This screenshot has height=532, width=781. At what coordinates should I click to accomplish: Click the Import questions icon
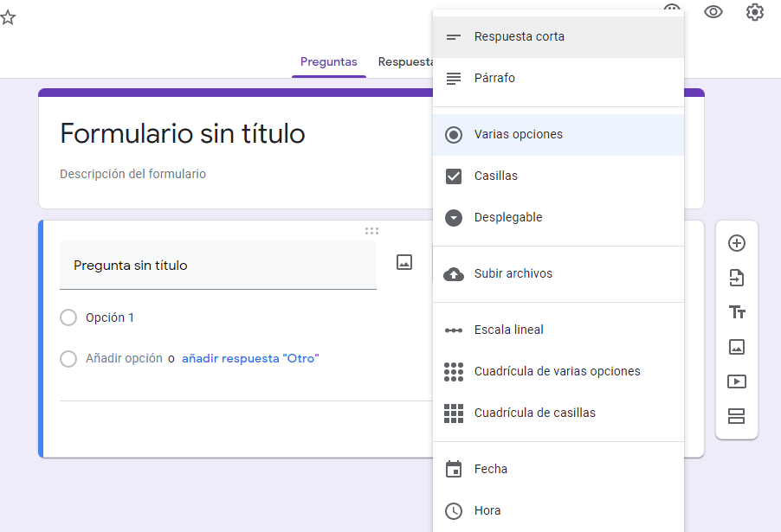(x=736, y=278)
